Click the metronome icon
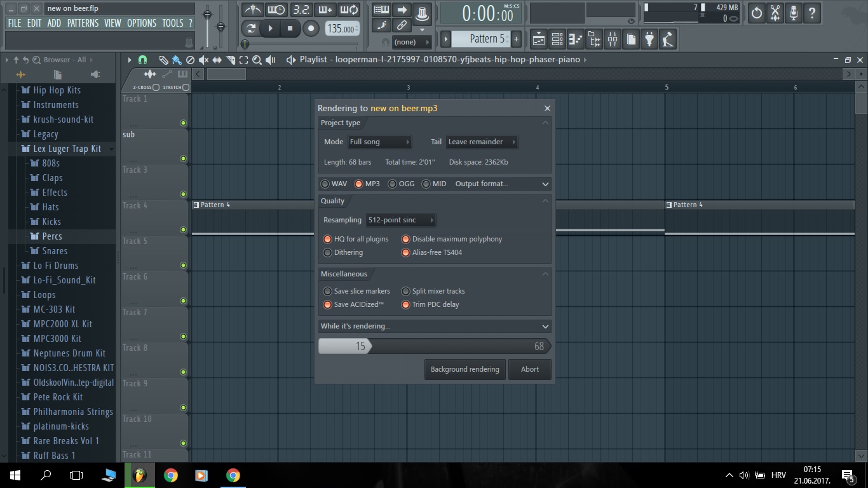The height and width of the screenshot is (488, 868). [252, 10]
